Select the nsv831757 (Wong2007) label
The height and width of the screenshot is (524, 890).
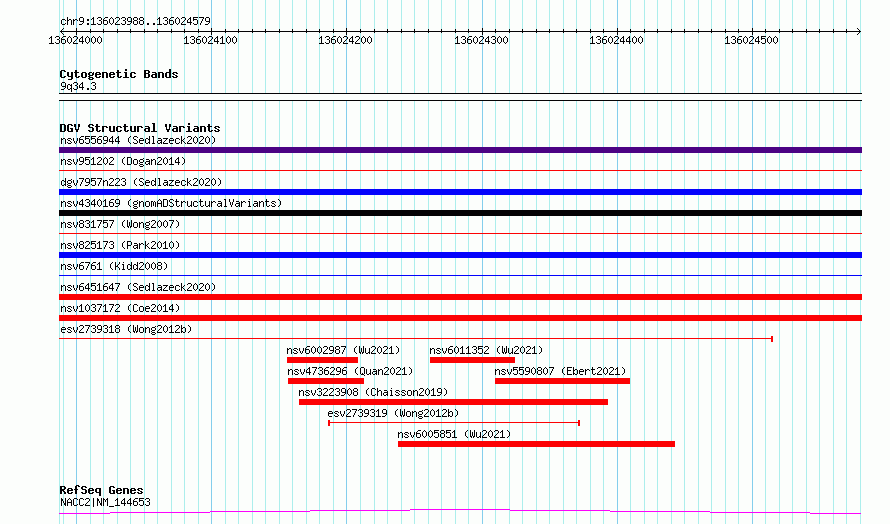pyautogui.click(x=120, y=224)
